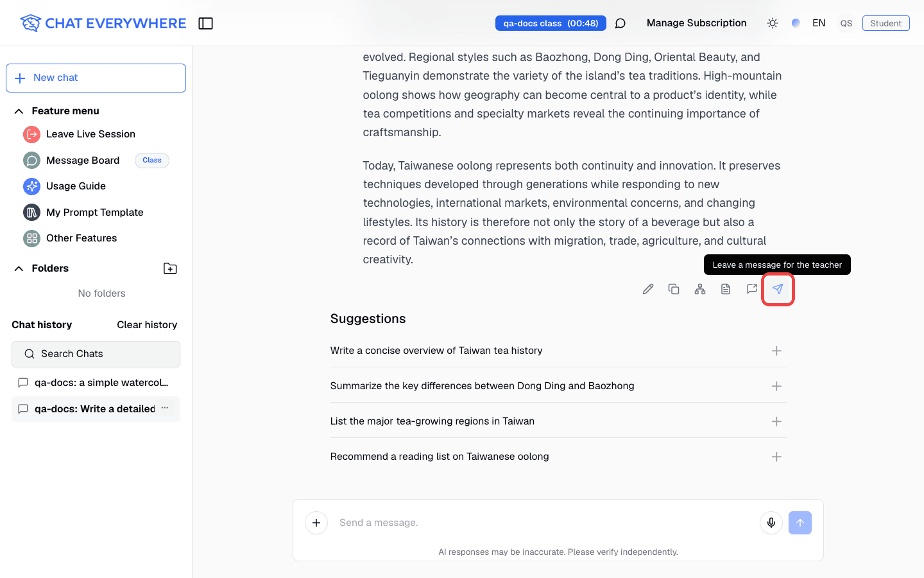Open Manage Subscription
Viewport: 924px width, 578px height.
pyautogui.click(x=696, y=23)
